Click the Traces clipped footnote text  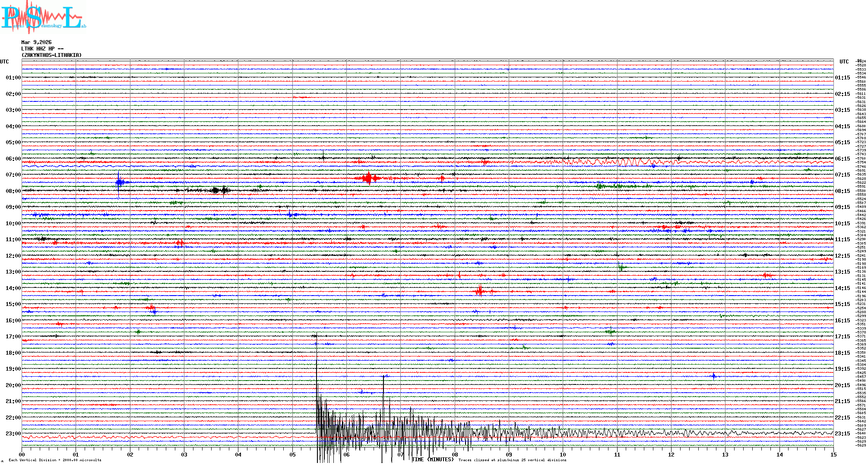point(512,460)
